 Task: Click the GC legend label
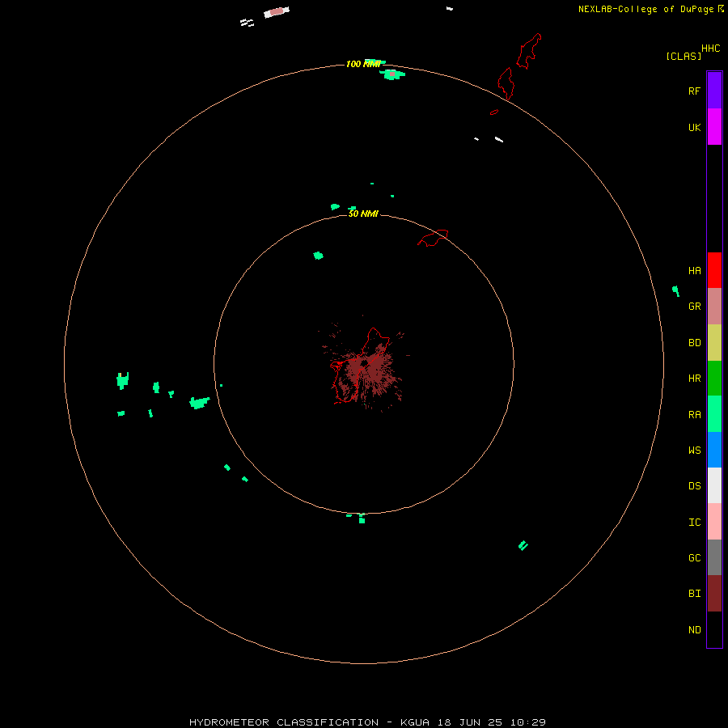[695, 558]
